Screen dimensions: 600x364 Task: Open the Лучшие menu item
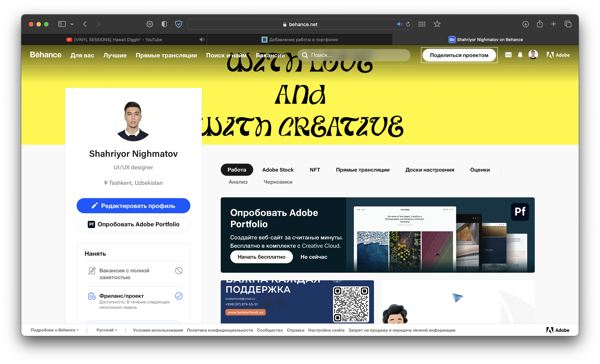pyautogui.click(x=115, y=55)
